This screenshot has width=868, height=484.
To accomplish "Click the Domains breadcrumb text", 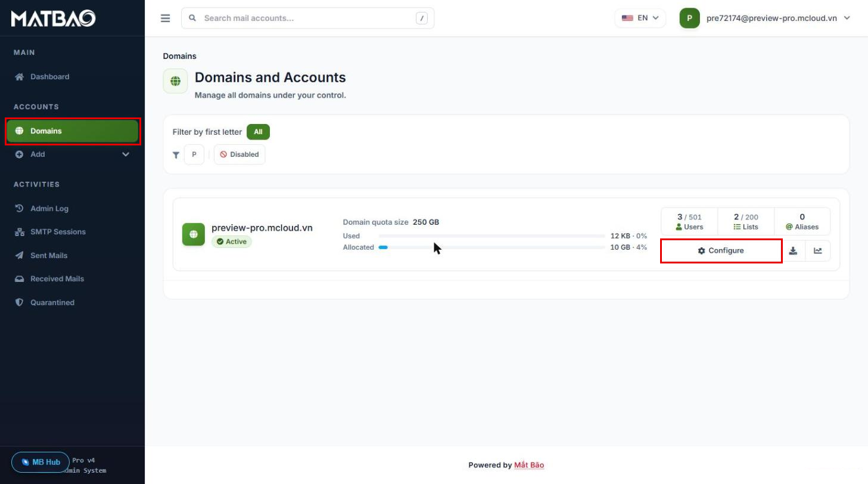I will click(x=179, y=56).
